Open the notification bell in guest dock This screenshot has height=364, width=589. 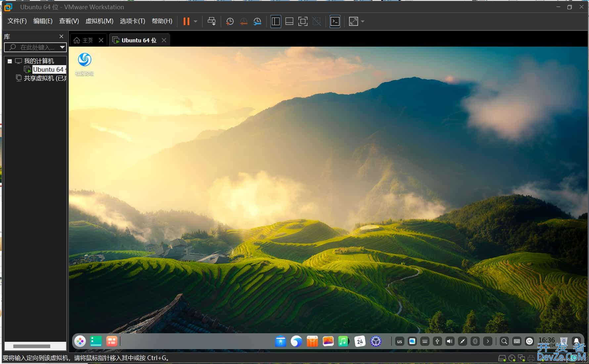click(576, 342)
